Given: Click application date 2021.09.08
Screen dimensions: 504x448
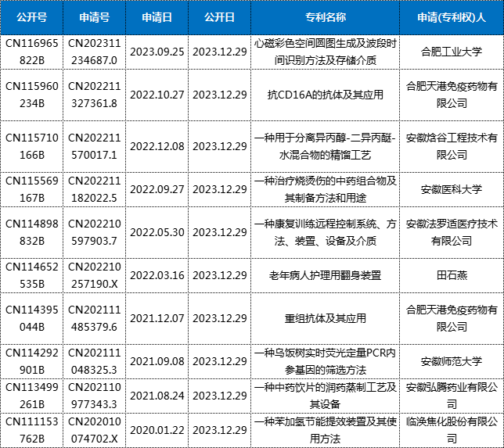Looking at the screenshot, I should click(x=157, y=362).
